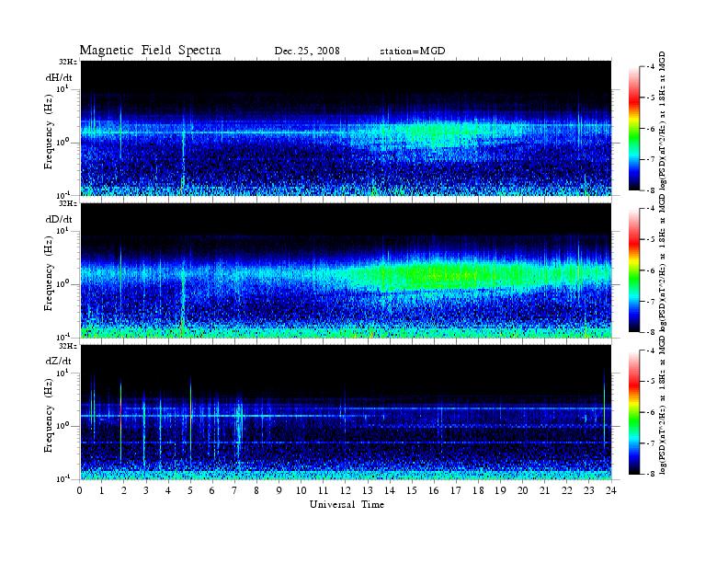Click the hour 12 tick label on time axis
The image size is (728, 563).
tap(346, 490)
